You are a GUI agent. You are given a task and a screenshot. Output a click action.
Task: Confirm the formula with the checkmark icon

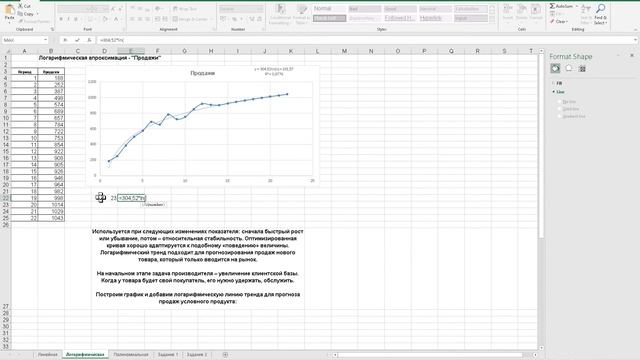coord(77,40)
